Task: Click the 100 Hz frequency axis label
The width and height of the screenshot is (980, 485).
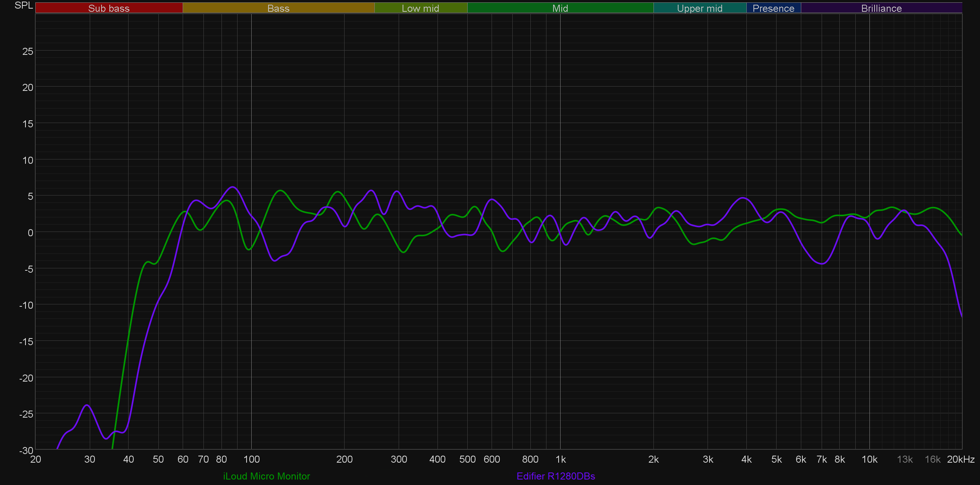Action: click(x=251, y=459)
